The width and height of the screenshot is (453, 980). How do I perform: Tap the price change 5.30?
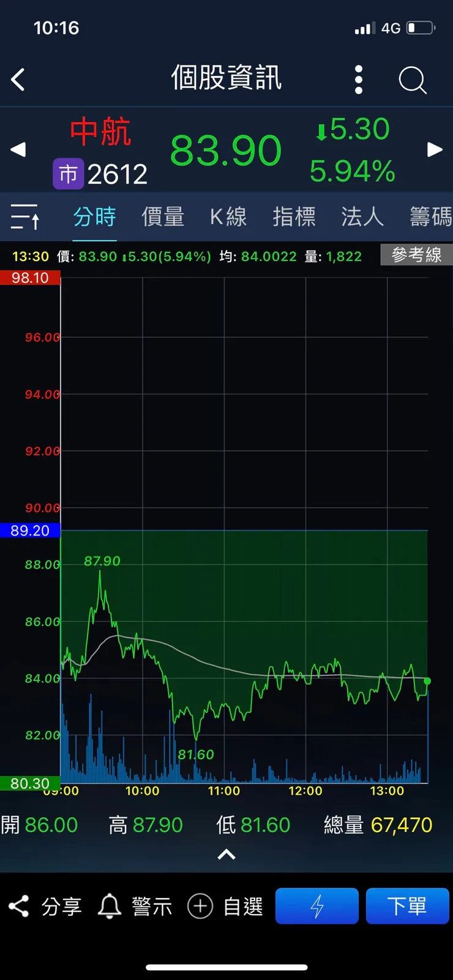pyautogui.click(x=353, y=129)
